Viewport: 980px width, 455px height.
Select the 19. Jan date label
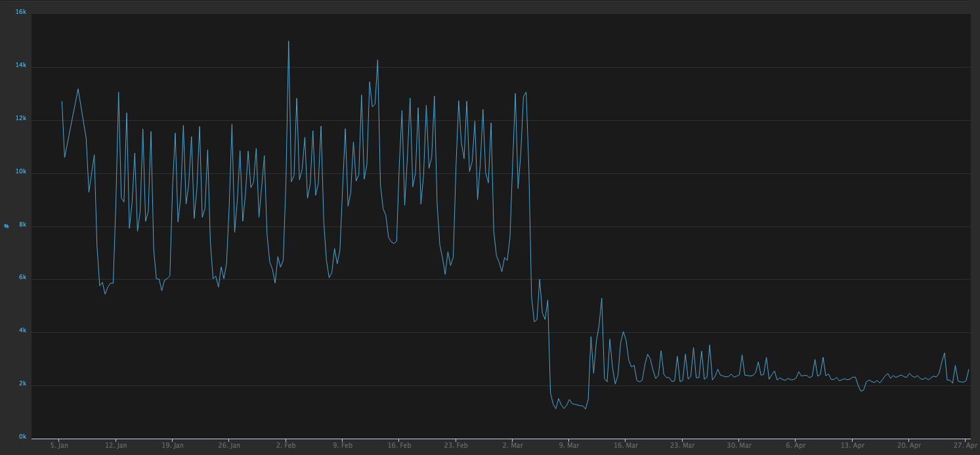173,445
